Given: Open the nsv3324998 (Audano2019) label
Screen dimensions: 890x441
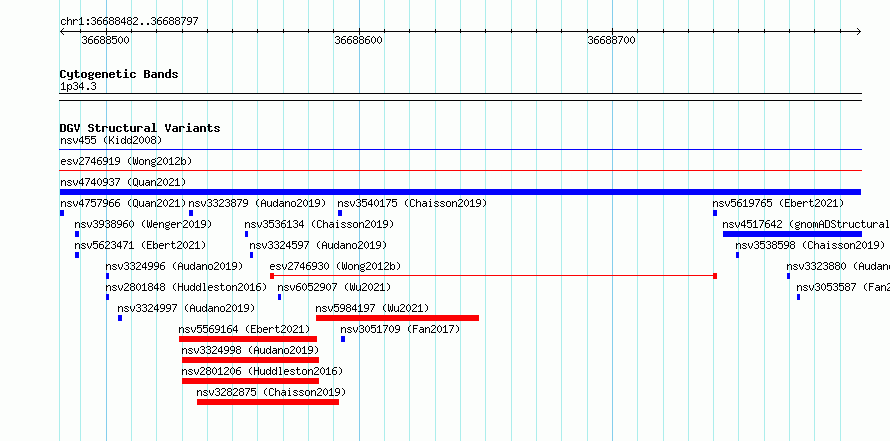Looking at the screenshot, I should 250,350.
